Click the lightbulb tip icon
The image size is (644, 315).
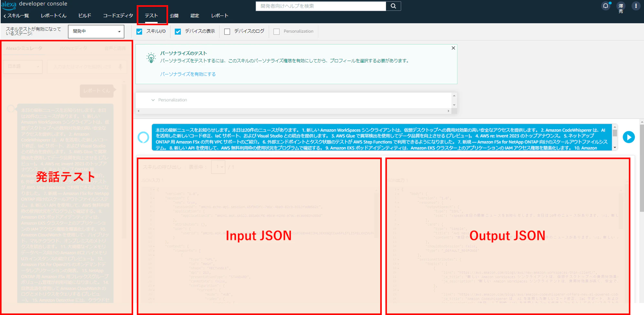tap(151, 58)
